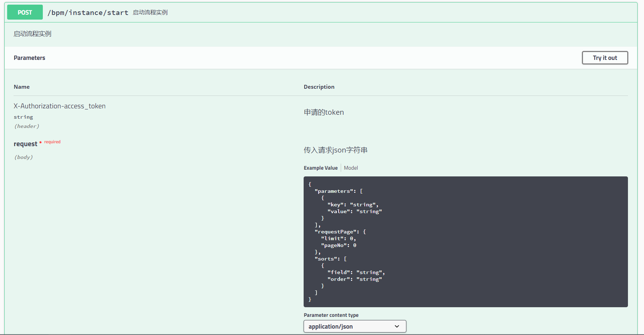Image resolution: width=644 pixels, height=335 pixels.
Task: Click the 启动流程实例 summary beside the endpoint path
Action: click(150, 12)
